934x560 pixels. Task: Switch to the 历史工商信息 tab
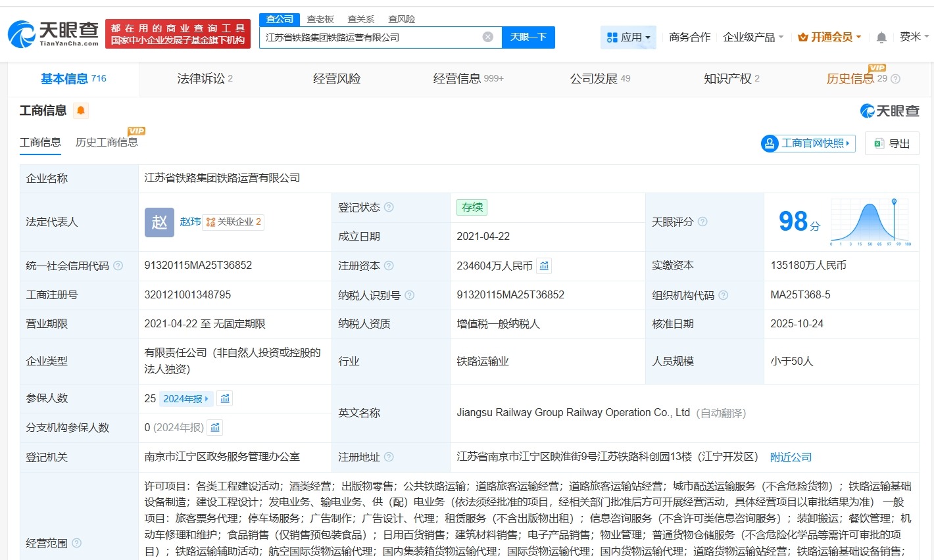107,142
